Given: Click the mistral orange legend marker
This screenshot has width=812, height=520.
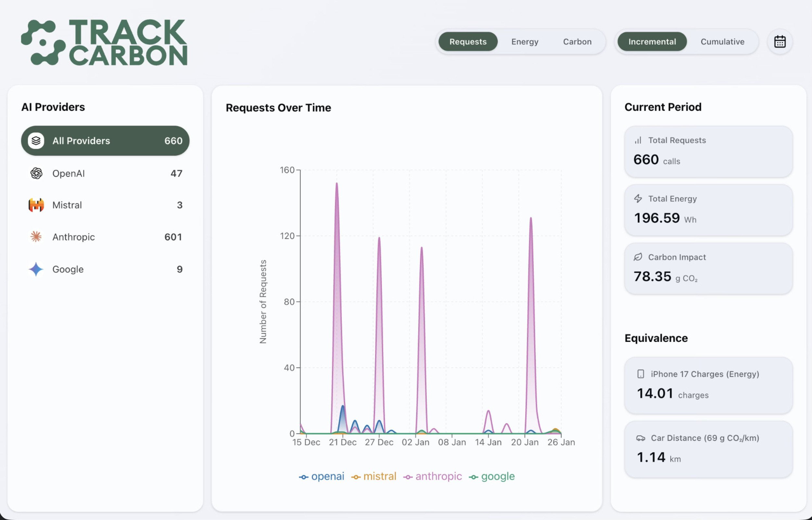Looking at the screenshot, I should 356,477.
